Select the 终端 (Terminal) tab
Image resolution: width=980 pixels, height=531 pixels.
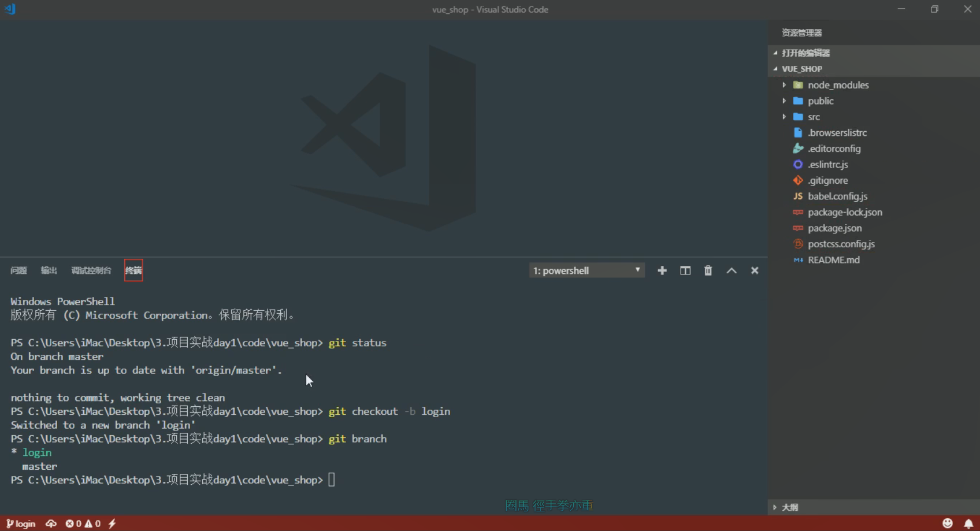coord(133,270)
